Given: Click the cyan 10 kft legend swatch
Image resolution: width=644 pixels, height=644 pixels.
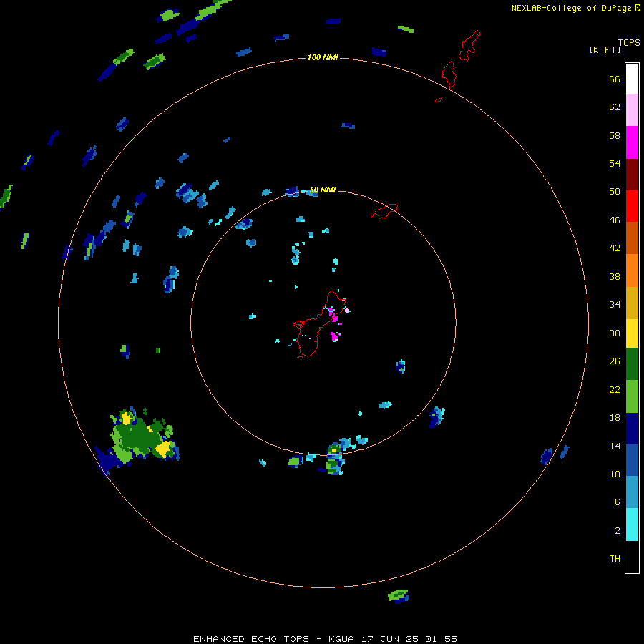Looking at the screenshot, I should click(632, 525).
